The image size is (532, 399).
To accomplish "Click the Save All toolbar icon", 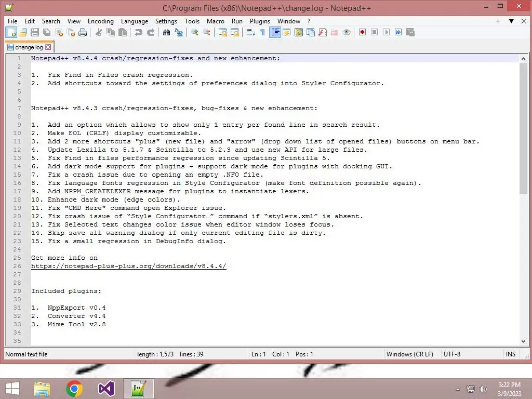I will coord(46,32).
